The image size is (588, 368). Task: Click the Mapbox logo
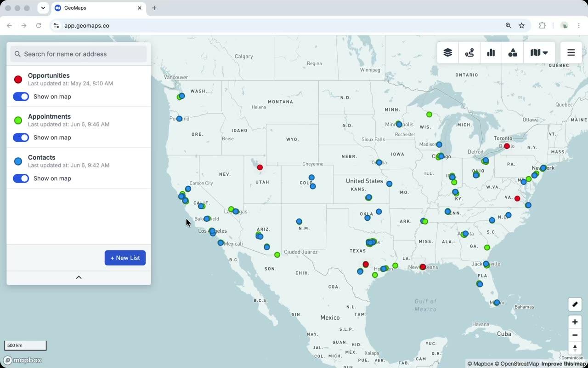[23, 360]
